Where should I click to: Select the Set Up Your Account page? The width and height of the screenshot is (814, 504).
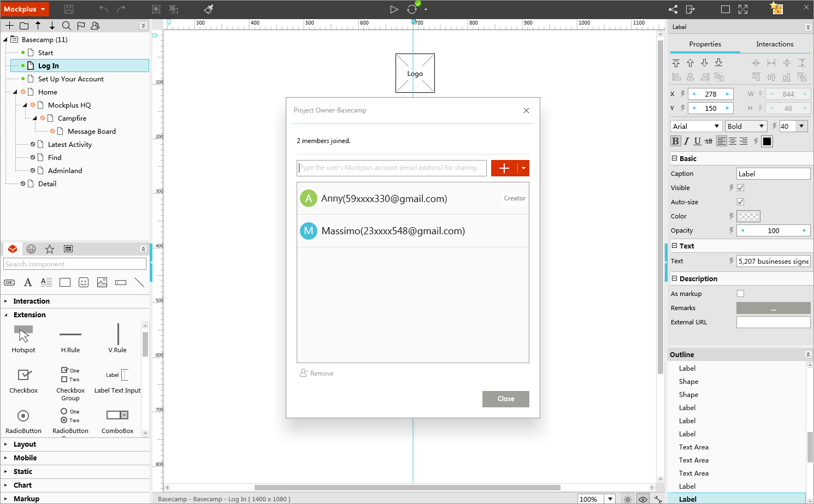pos(71,79)
